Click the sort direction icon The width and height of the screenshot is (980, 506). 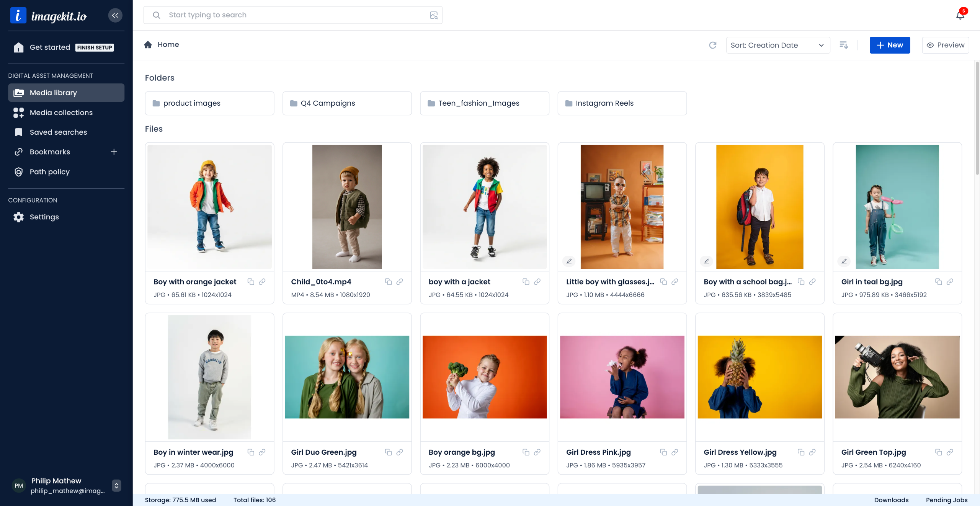[x=844, y=45]
